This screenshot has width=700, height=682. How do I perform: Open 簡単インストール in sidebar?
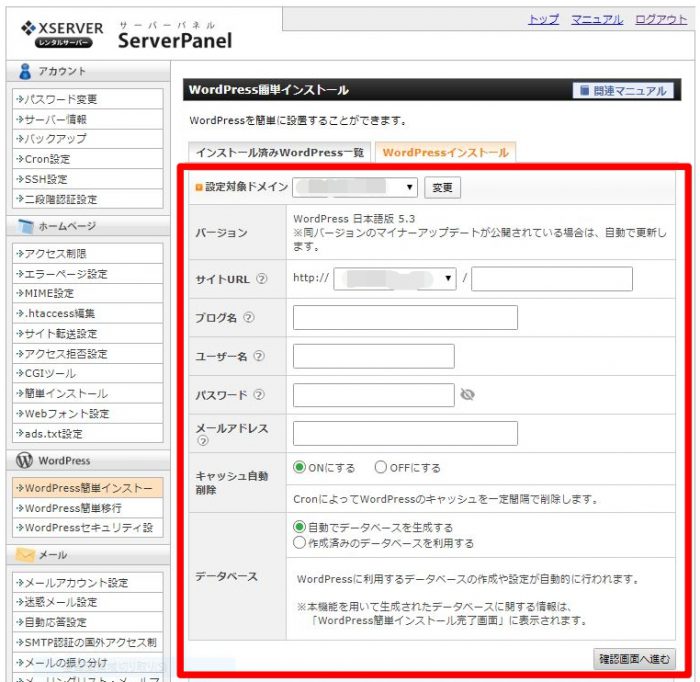[x=88, y=393]
